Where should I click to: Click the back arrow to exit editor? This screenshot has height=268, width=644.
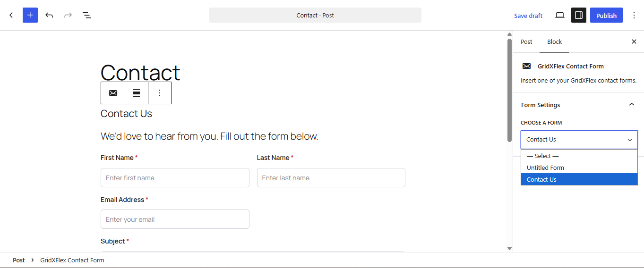click(11, 15)
